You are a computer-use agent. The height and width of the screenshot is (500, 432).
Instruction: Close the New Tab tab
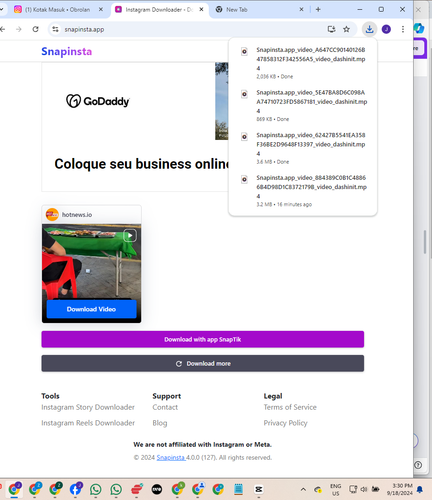[x=301, y=10]
